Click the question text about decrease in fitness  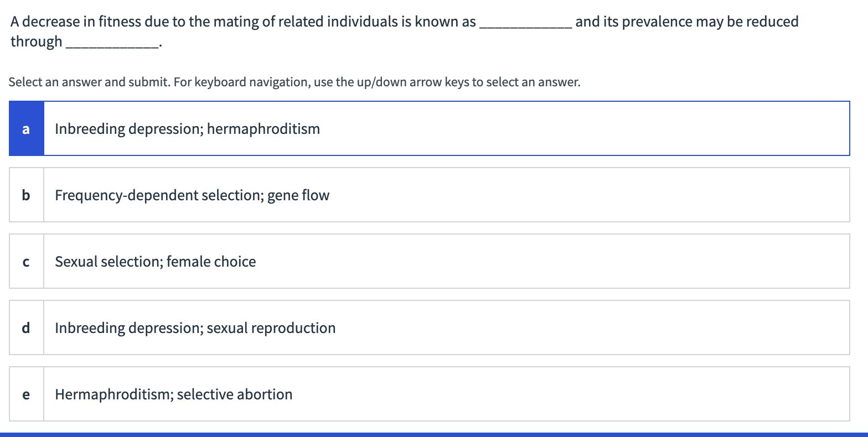pos(244,22)
